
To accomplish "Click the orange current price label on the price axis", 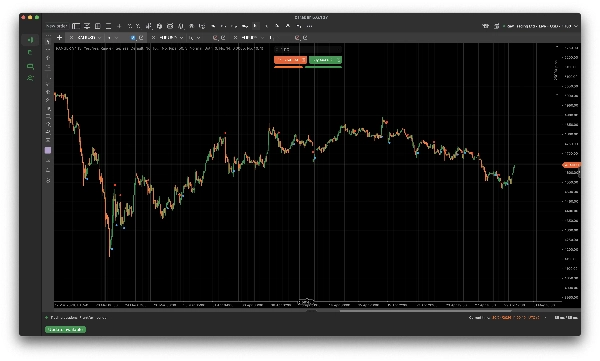I will pos(571,165).
